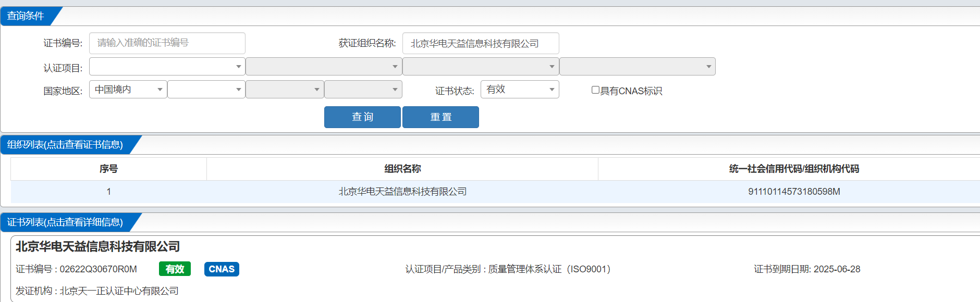Screen dimensions: 980x302
Task: Open the second certification project dropdown
Action: pyautogui.click(x=324, y=67)
